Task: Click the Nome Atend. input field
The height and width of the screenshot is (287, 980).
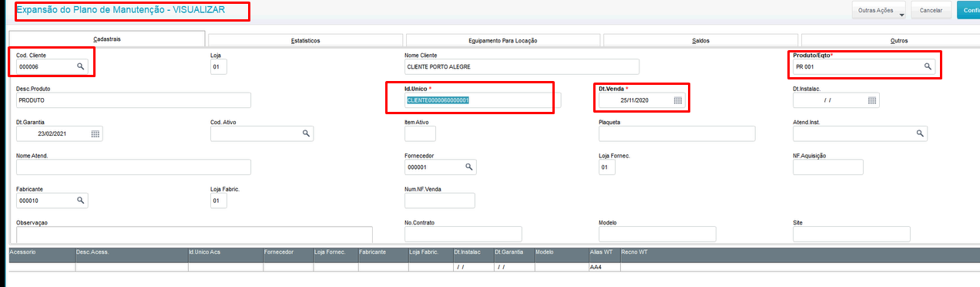Action: [133, 167]
